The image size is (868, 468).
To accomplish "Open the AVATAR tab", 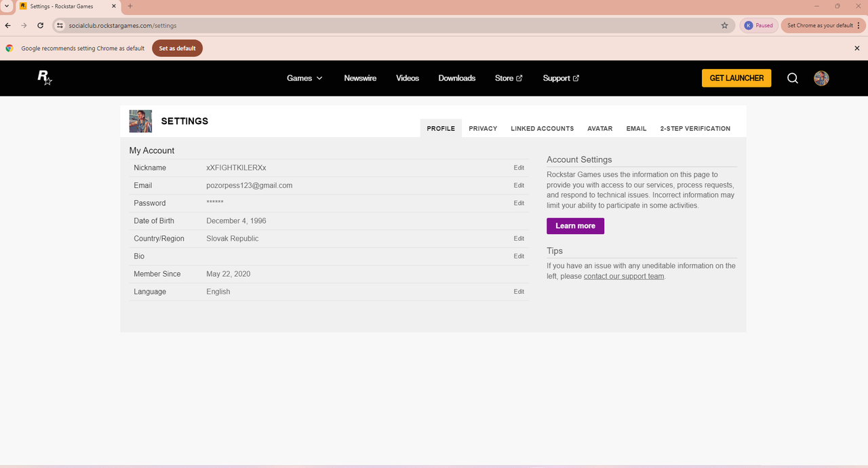I will 600,128.
